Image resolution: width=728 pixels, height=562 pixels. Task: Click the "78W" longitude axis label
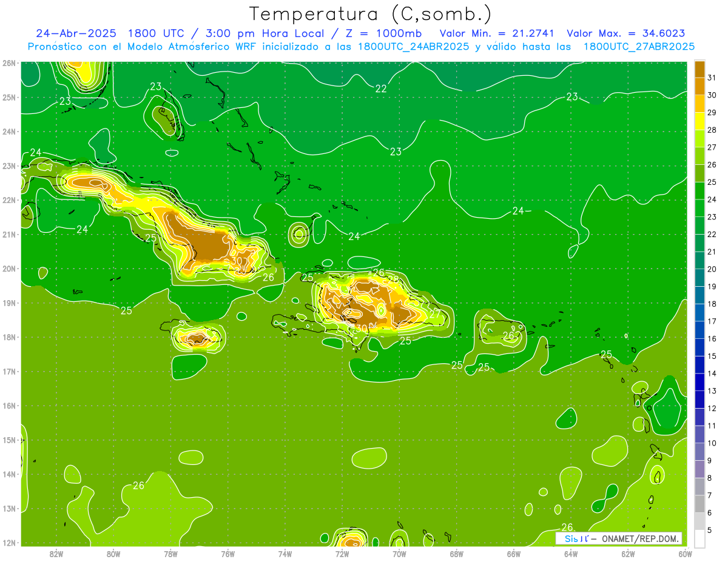(170, 554)
